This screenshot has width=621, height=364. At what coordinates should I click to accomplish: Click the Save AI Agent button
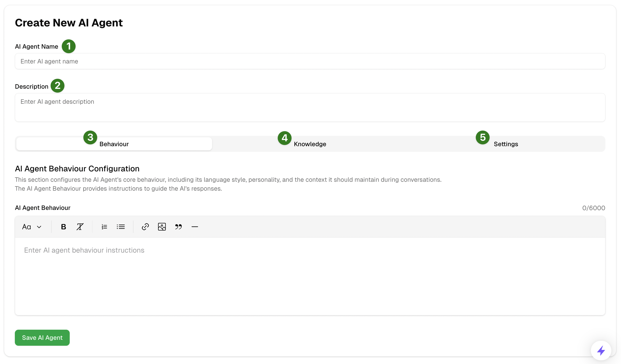point(42,338)
